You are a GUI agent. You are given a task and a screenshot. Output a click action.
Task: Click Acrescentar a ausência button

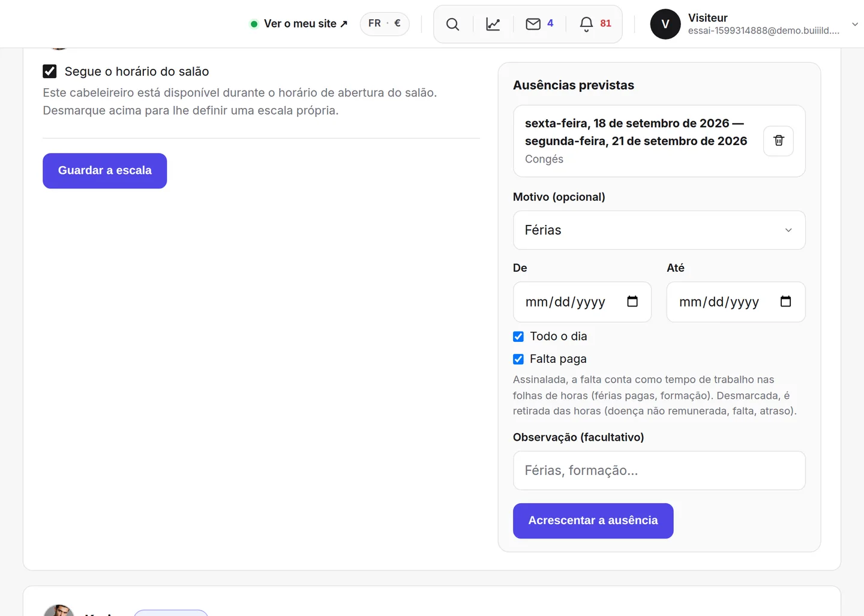(x=593, y=521)
